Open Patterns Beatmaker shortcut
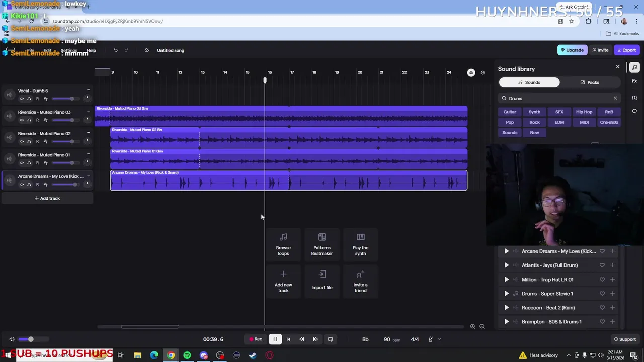 [x=322, y=244]
